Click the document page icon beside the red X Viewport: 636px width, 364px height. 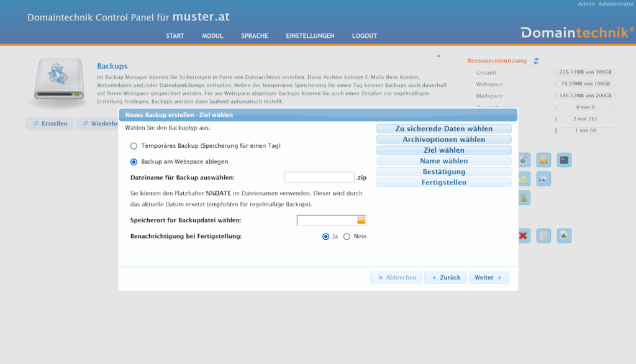pos(543,236)
